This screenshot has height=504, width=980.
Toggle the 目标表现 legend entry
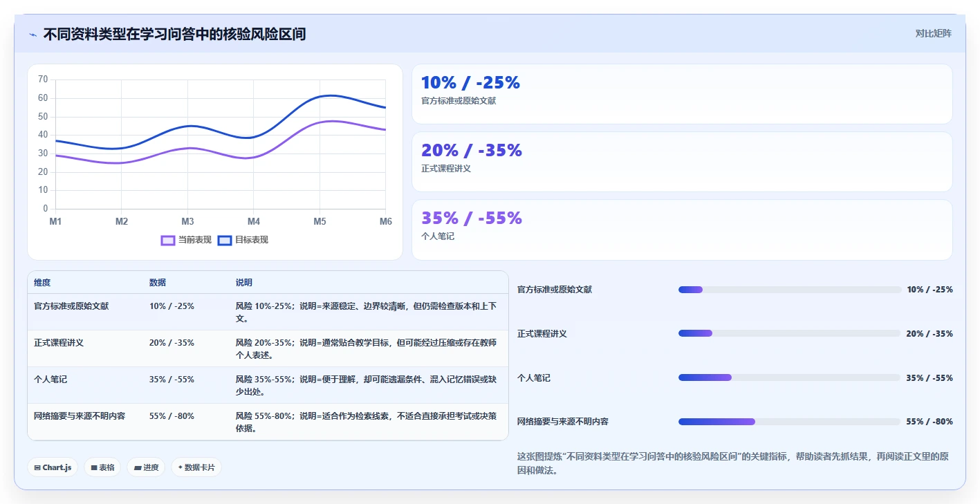tap(243, 240)
